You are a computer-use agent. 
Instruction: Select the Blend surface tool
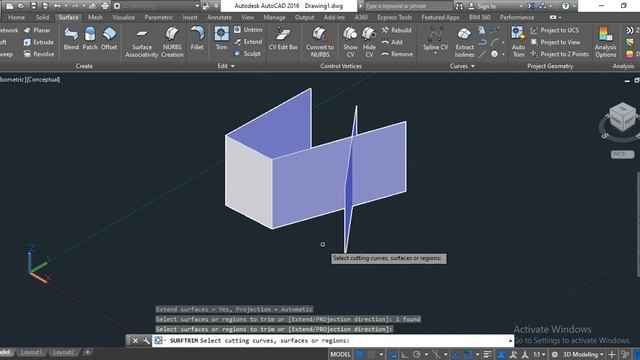pos(71,38)
